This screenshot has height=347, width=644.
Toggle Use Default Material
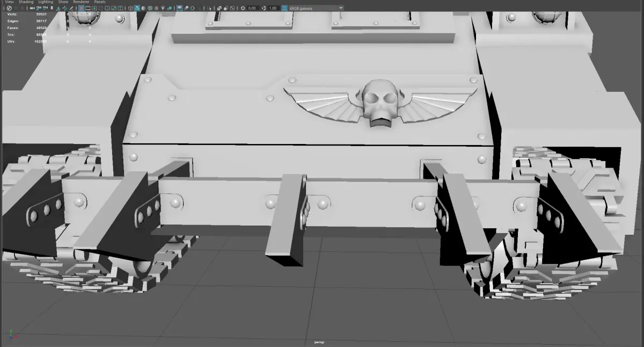[x=143, y=8]
